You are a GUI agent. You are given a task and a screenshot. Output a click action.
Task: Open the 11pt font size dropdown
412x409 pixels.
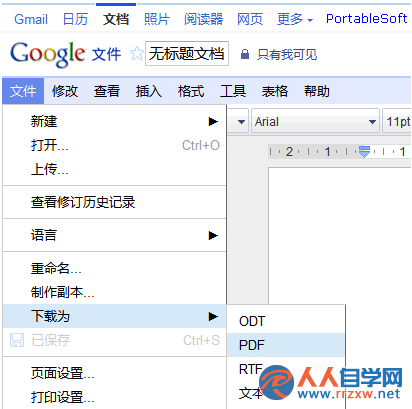[x=397, y=121]
